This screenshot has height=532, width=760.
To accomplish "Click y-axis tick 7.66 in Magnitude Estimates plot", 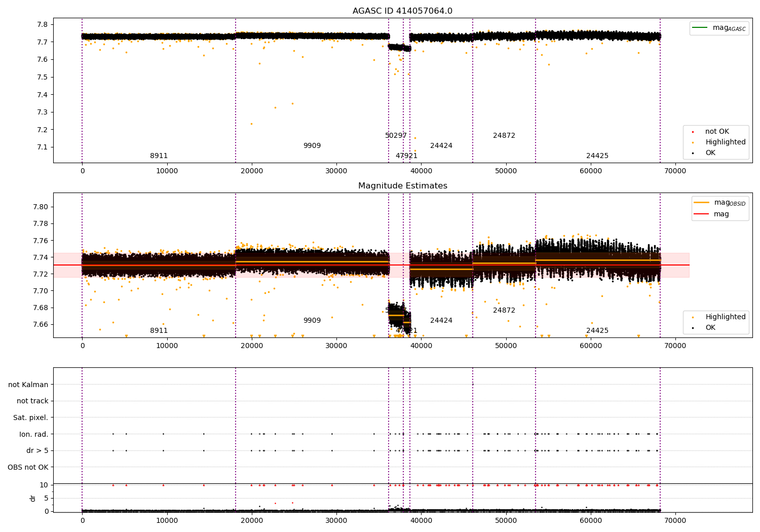I will click(x=41, y=325).
